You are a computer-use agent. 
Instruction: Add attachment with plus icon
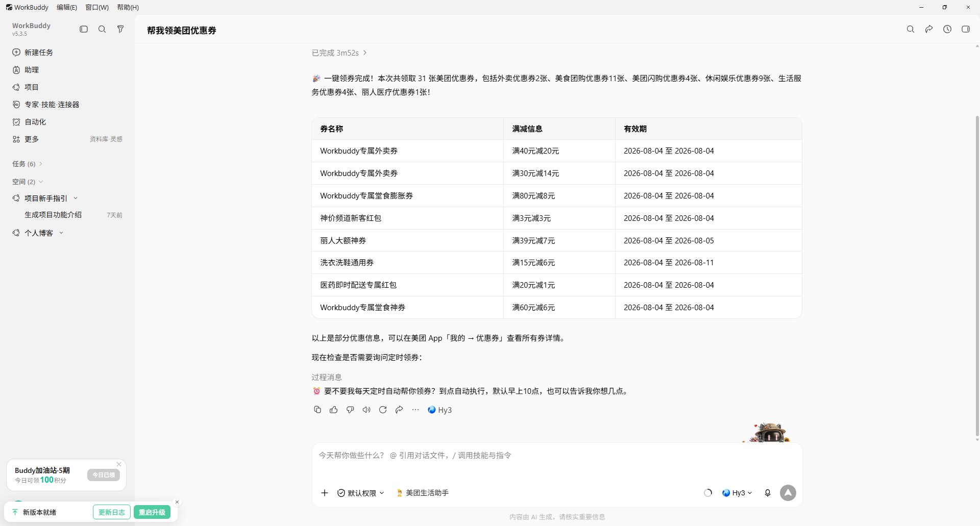coord(325,493)
